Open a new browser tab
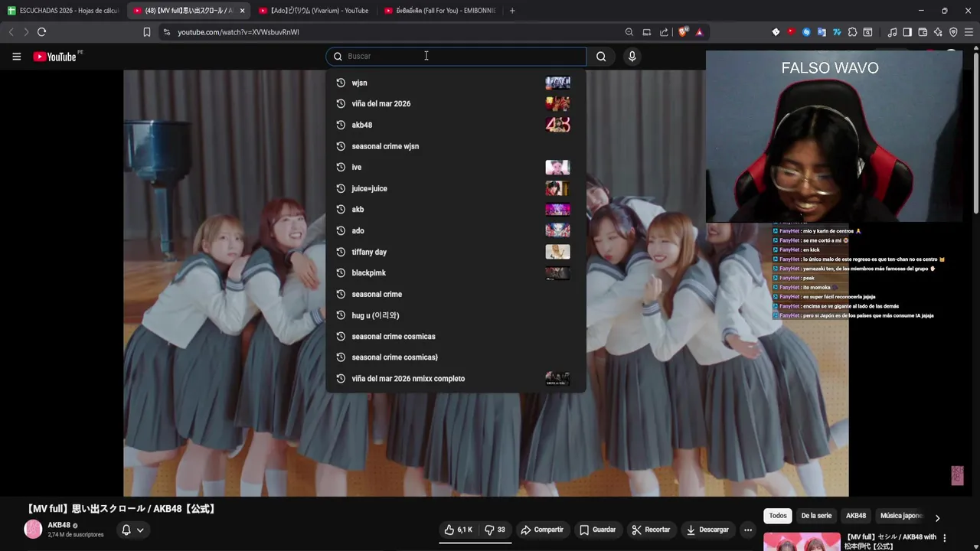The width and height of the screenshot is (980, 551). tap(512, 11)
